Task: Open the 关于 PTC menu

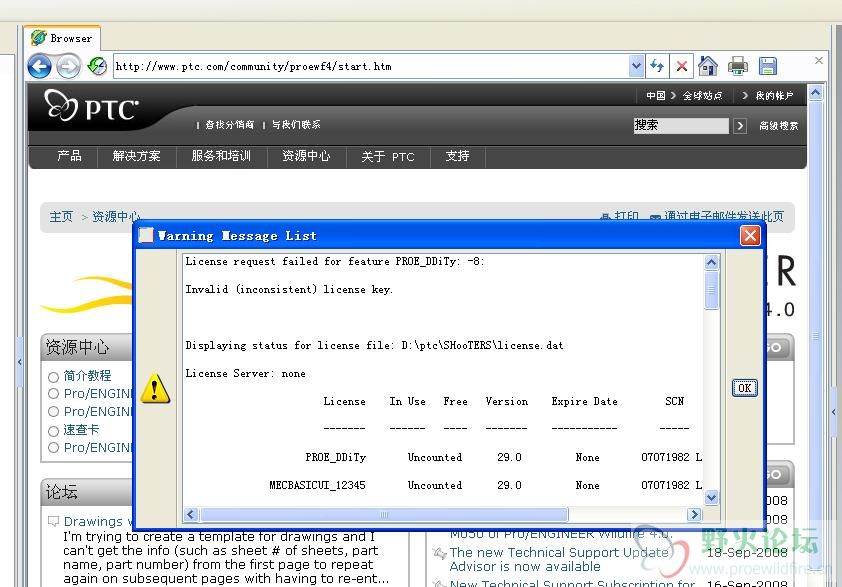Action: point(388,156)
